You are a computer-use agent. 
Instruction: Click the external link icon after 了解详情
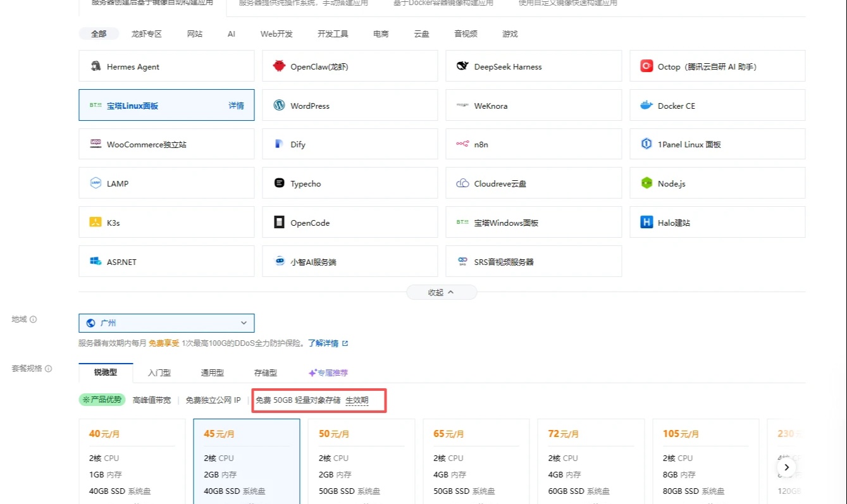pyautogui.click(x=345, y=344)
